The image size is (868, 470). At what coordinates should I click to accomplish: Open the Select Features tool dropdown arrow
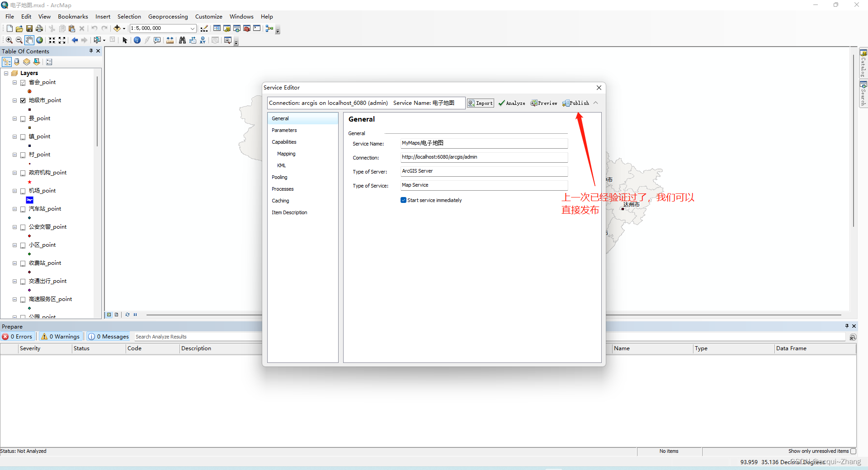(x=104, y=40)
